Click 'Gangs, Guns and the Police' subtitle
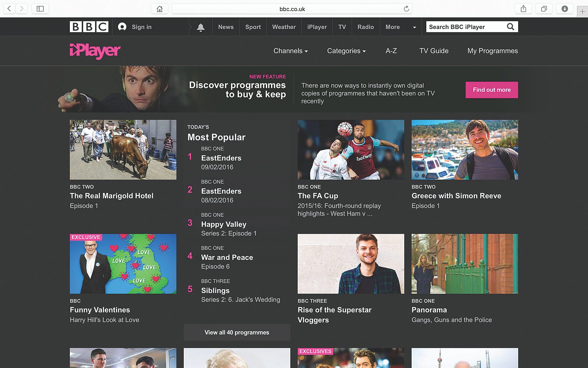588x368 pixels. coord(452,320)
